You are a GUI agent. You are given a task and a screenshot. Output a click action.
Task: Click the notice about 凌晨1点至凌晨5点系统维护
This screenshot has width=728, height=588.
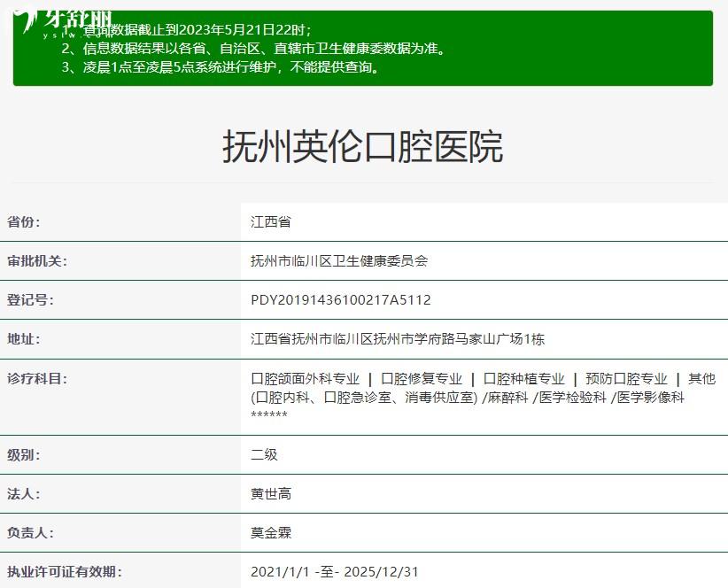(x=221, y=67)
